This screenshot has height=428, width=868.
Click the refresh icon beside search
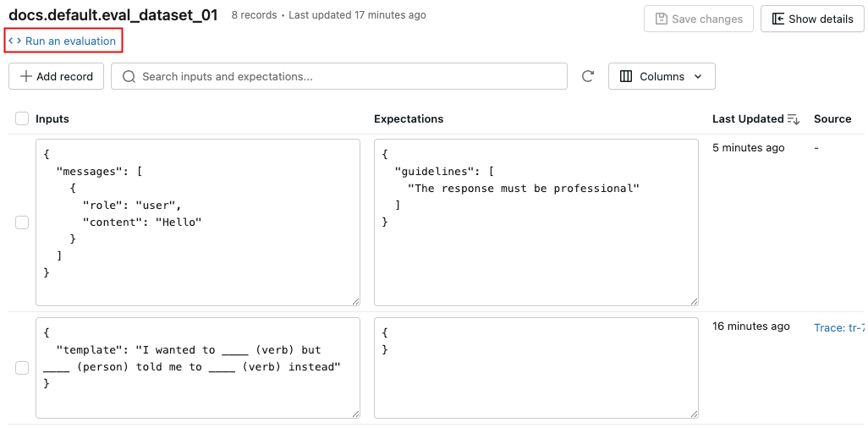coord(588,76)
